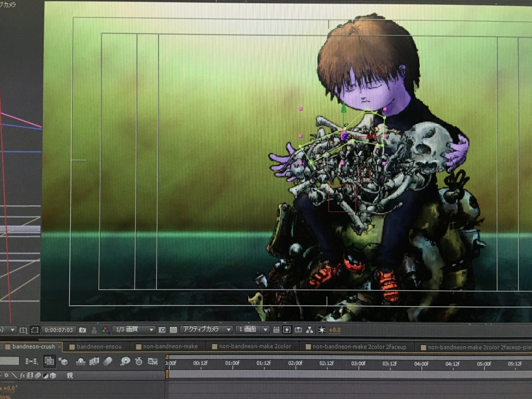Click the snapshot camera icon
Image resolution: width=532 pixels, height=399 pixels.
pos(82,330)
